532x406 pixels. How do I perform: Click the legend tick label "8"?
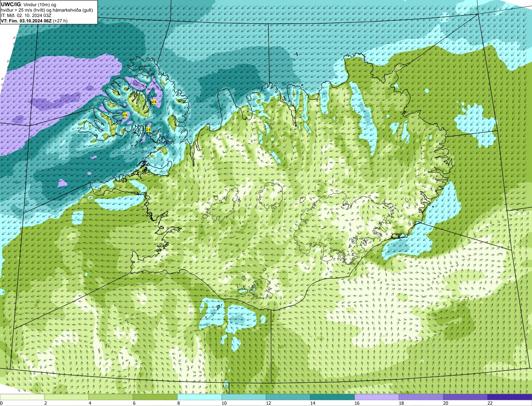[x=178, y=403]
